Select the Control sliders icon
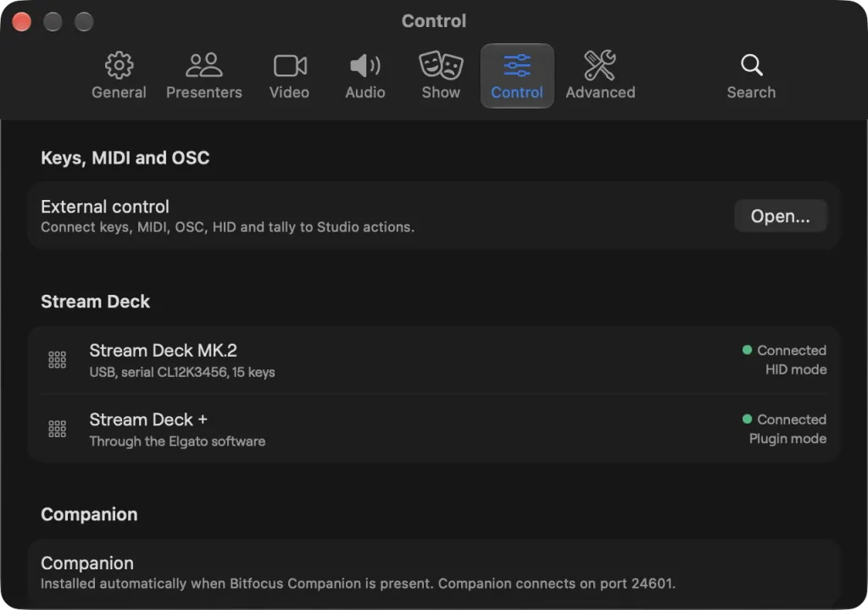The height and width of the screenshot is (610, 868). (x=517, y=65)
